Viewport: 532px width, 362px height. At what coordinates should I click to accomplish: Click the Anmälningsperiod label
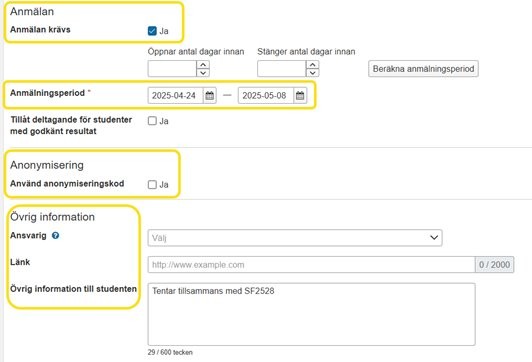click(48, 93)
